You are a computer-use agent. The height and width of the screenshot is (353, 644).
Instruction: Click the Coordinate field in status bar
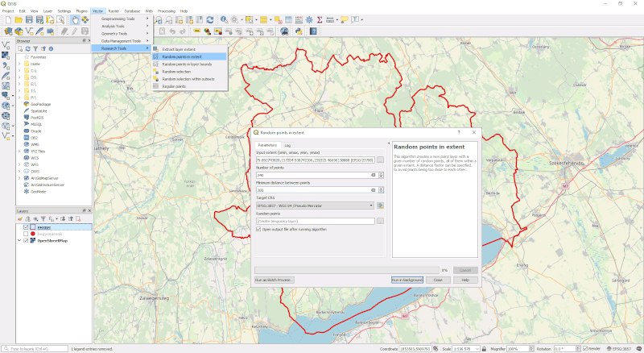point(415,349)
